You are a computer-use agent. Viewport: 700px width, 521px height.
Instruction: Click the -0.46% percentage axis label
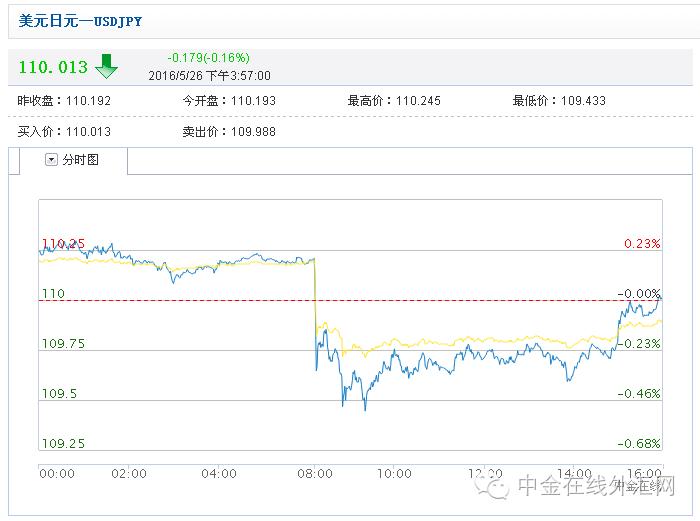639,394
